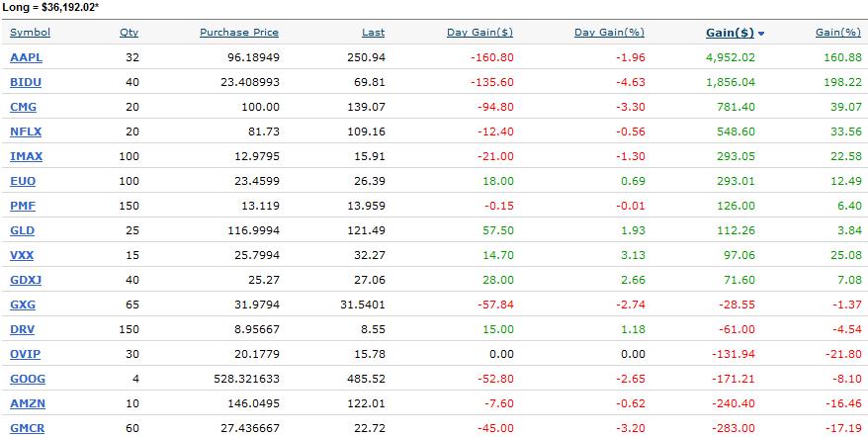Screen dimensions: 868x437
Task: Select PMF purchase price 13.119
Action: [261, 206]
